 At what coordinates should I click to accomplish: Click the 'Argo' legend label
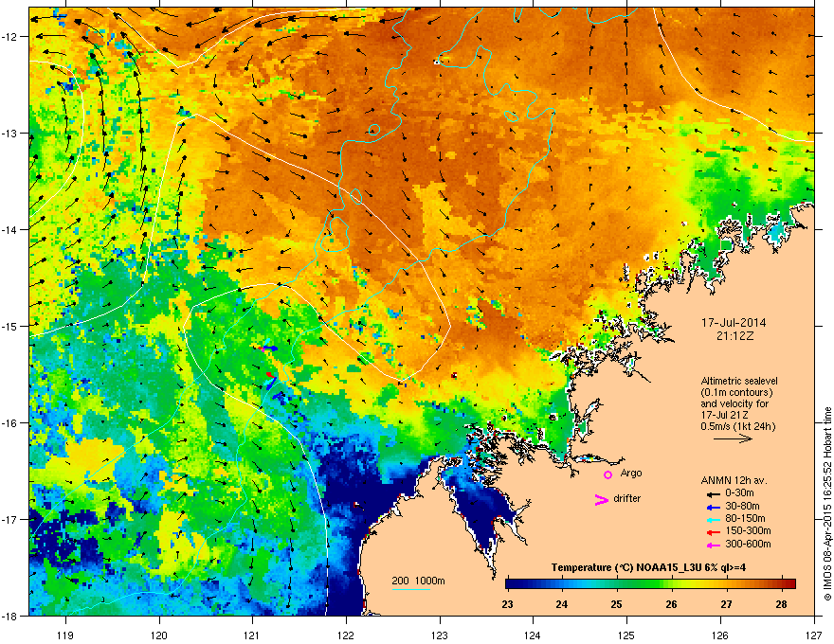point(631,473)
